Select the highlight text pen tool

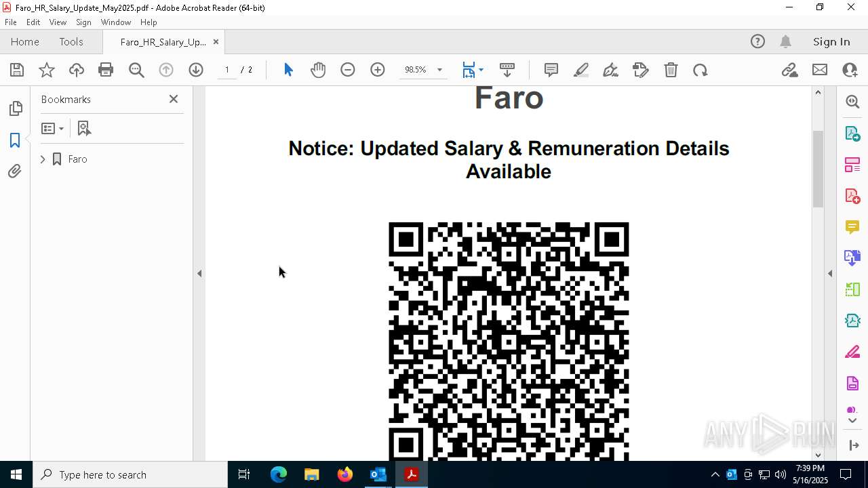[x=581, y=70]
